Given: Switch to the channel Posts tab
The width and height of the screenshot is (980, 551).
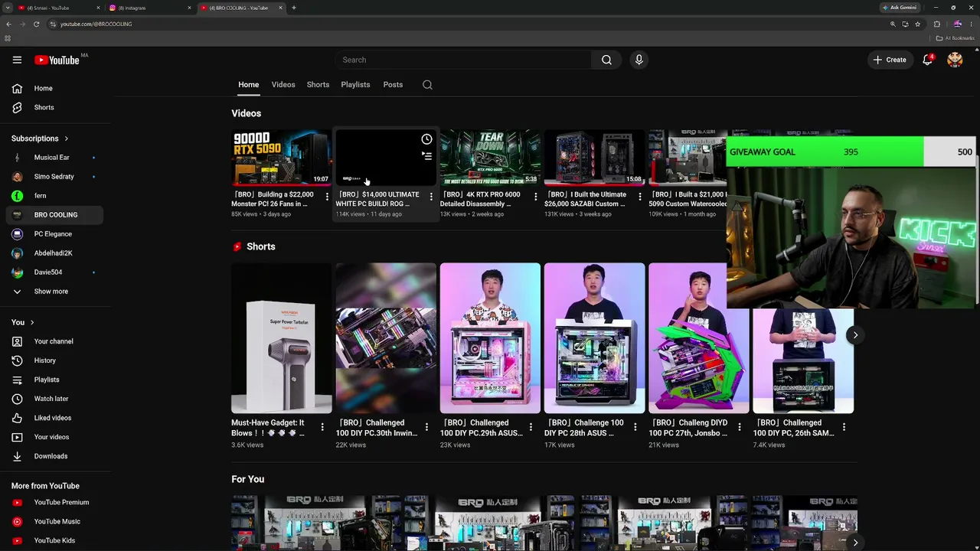Looking at the screenshot, I should [x=393, y=85].
